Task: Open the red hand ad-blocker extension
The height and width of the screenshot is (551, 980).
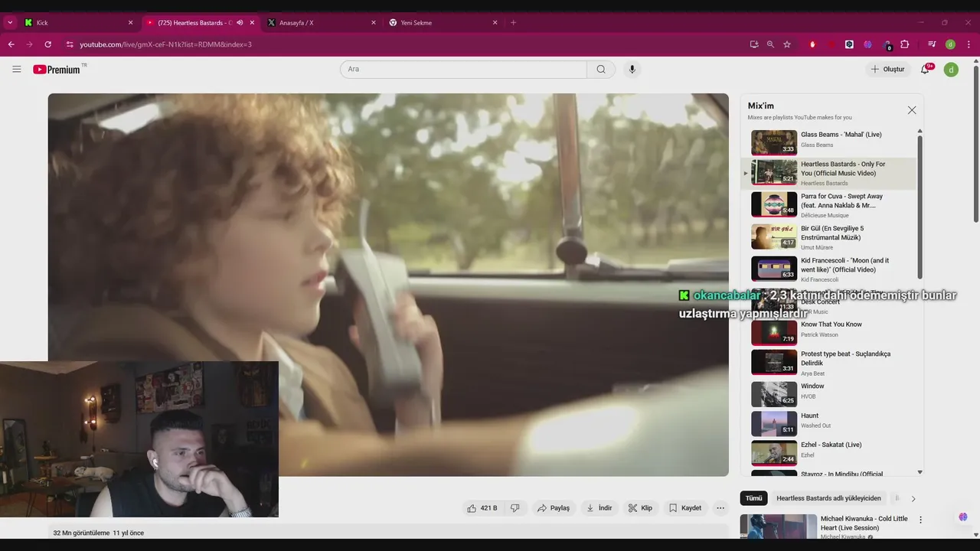Action: pyautogui.click(x=812, y=44)
